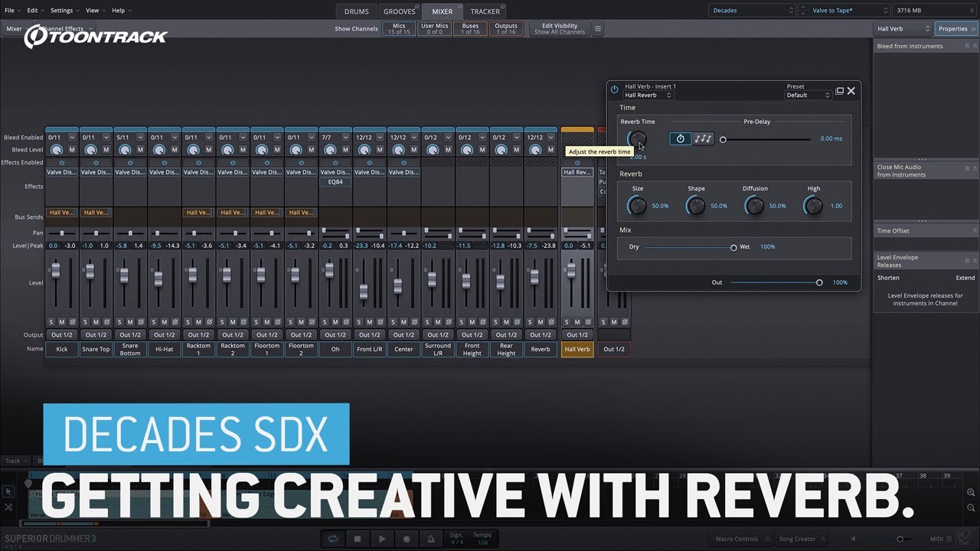Mute the Hall Verb bus channel
The width and height of the screenshot is (980, 551).
(577, 321)
